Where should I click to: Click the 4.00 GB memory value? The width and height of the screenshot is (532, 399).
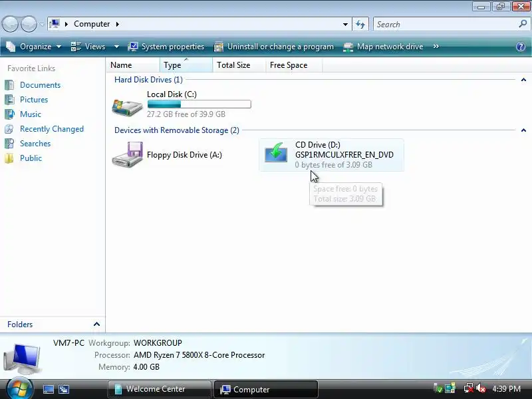pyautogui.click(x=146, y=367)
